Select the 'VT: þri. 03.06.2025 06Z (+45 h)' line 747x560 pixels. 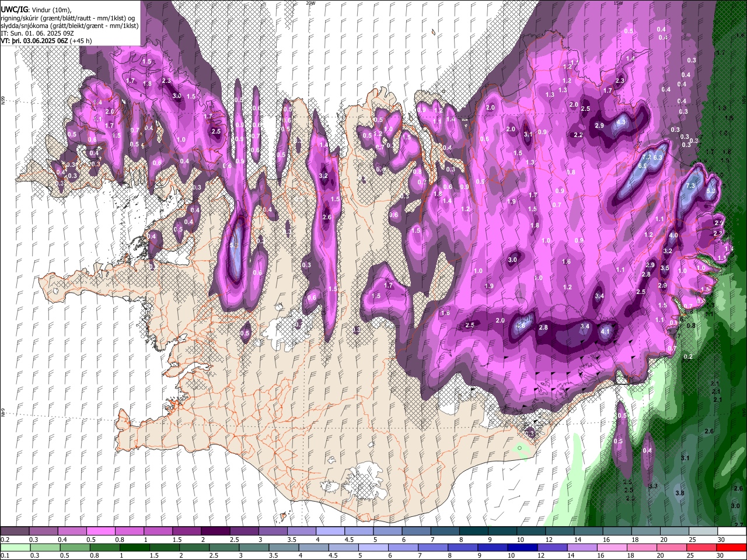click(x=46, y=41)
